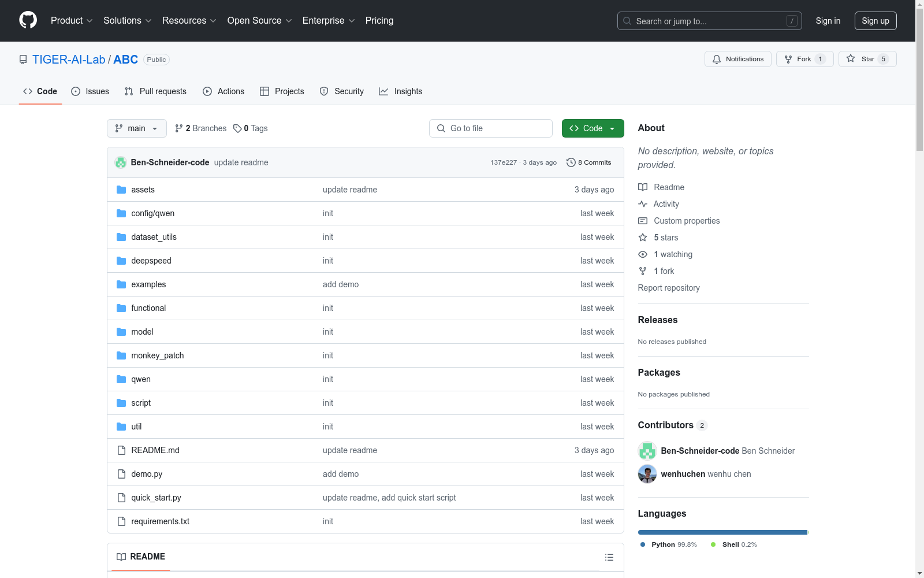The image size is (924, 578).
Task: Switch to the Security tab
Action: click(342, 91)
